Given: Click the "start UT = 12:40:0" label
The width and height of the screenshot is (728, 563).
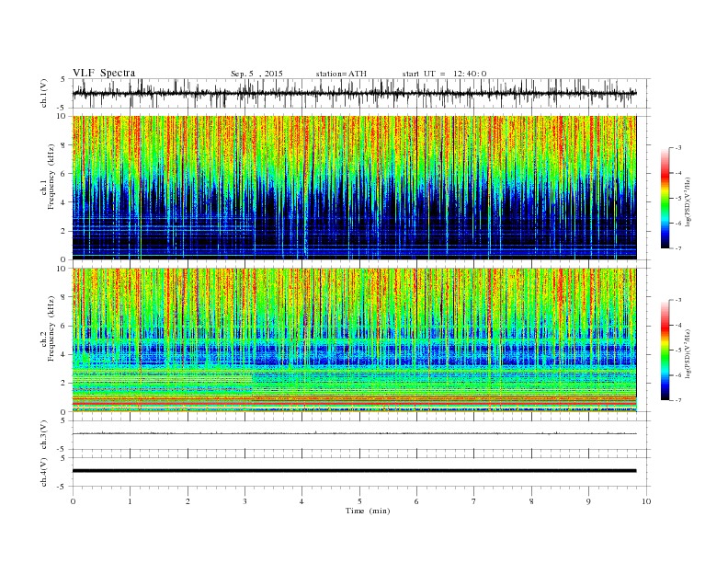Looking at the screenshot, I should (444, 74).
